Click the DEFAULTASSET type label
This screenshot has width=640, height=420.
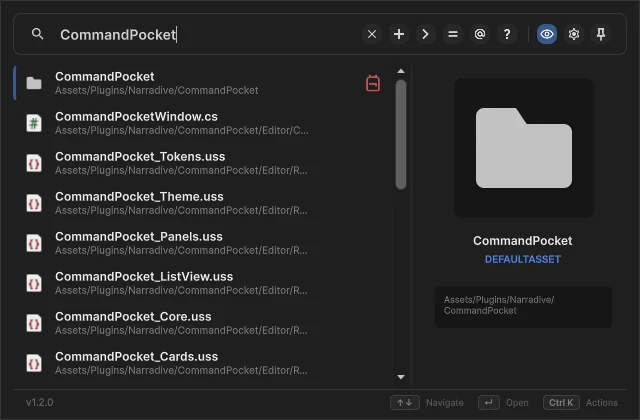(x=522, y=260)
